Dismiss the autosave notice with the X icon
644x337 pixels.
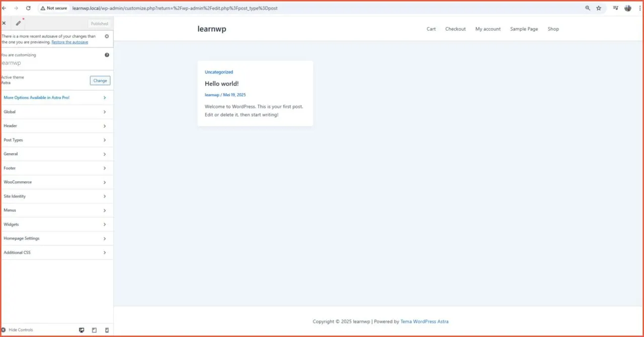106,36
